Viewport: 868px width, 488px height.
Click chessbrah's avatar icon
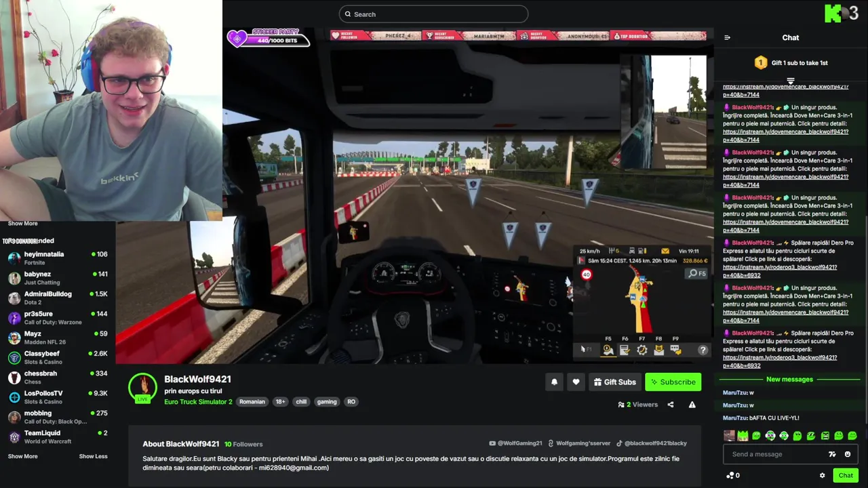click(14, 378)
